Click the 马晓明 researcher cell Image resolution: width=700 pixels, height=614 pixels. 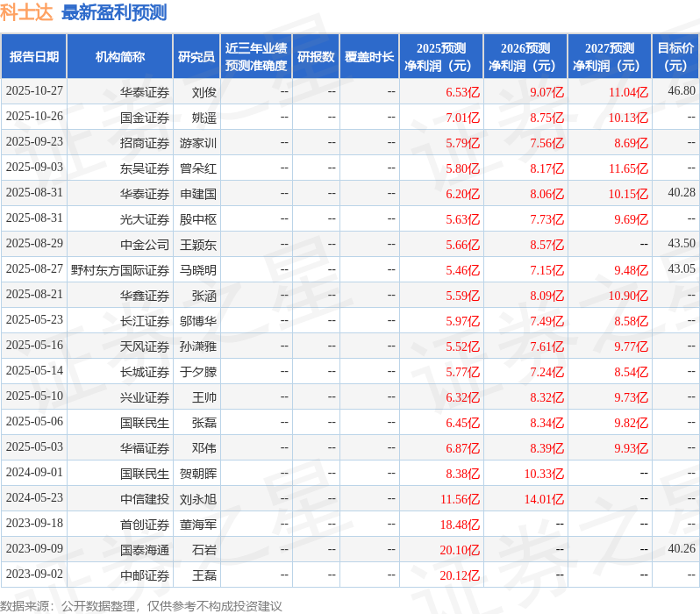coord(198,270)
